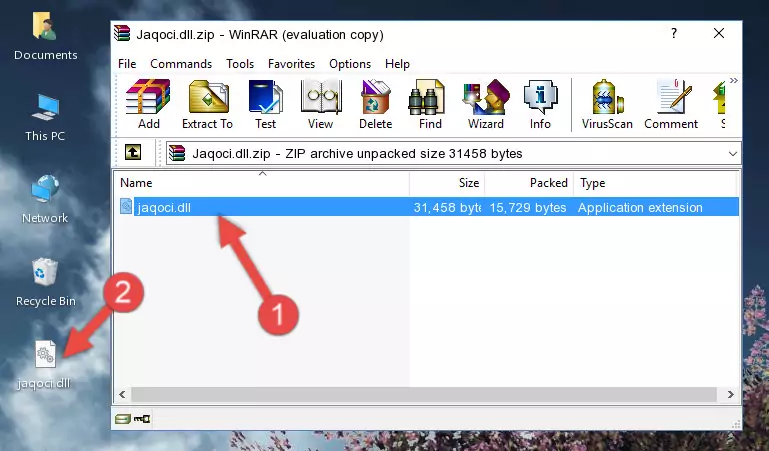Select jaqoci.dll in the archive list
This screenshot has width=769, height=451.
(429, 207)
